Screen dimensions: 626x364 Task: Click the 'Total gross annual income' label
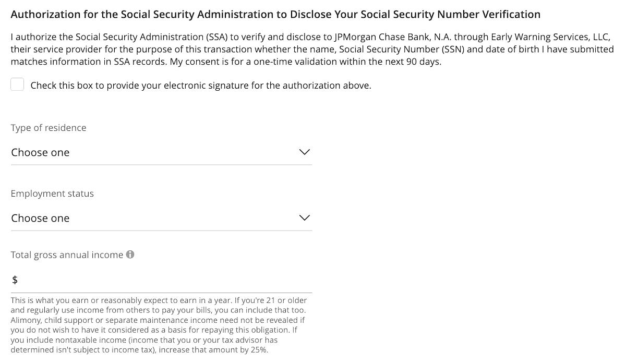pos(67,255)
